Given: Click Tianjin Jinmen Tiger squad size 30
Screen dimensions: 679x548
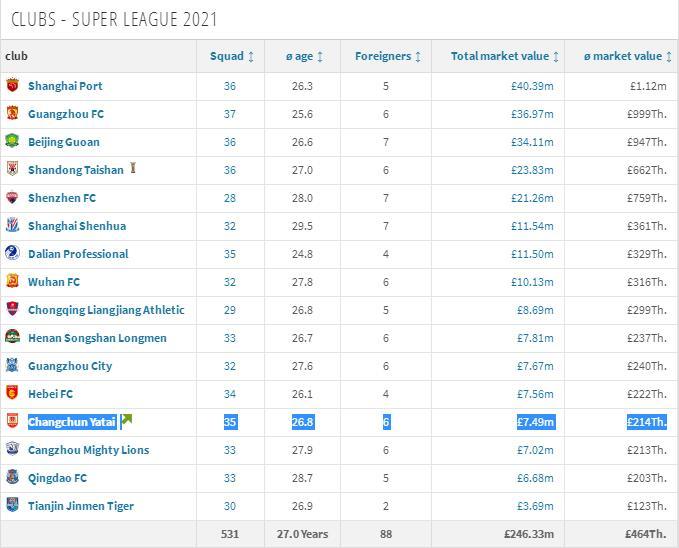Looking at the screenshot, I should coord(230,506).
